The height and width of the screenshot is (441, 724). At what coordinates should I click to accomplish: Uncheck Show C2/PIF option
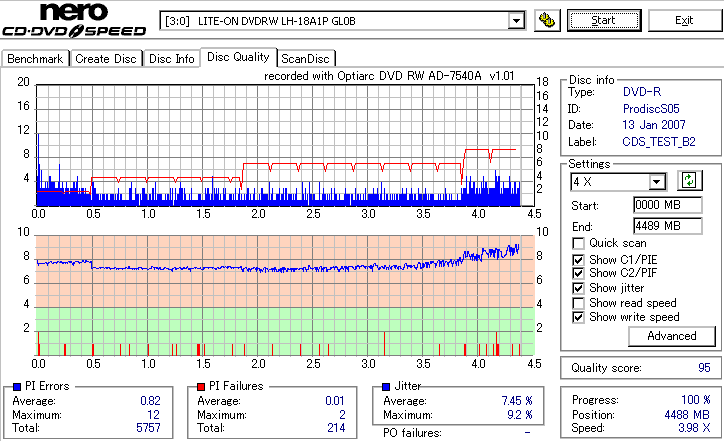tap(578, 273)
